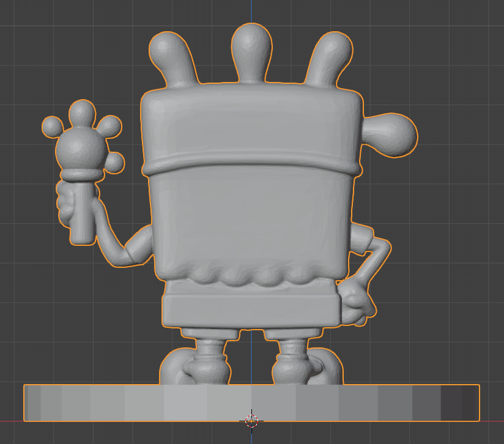Viewport: 504px width, 444px height.
Task: Click the belt band on the pants
Action: click(251, 311)
